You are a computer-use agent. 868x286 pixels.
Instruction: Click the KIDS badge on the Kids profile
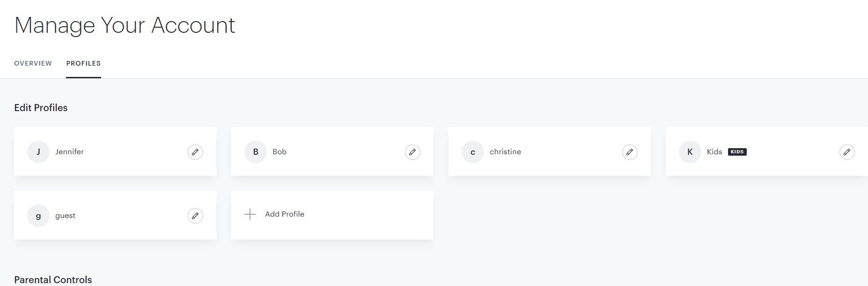pyautogui.click(x=737, y=152)
